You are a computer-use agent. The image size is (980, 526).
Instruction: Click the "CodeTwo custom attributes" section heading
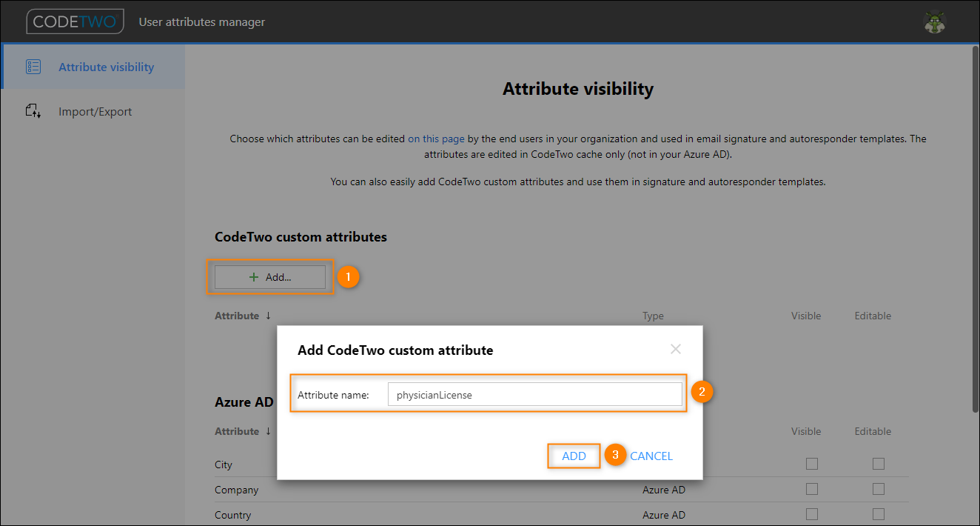[301, 237]
